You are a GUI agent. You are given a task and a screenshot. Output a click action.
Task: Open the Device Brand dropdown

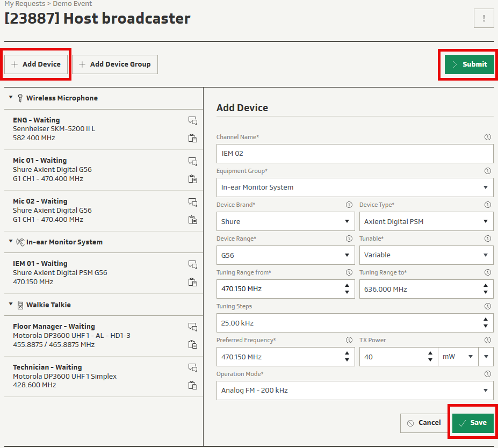(285, 221)
